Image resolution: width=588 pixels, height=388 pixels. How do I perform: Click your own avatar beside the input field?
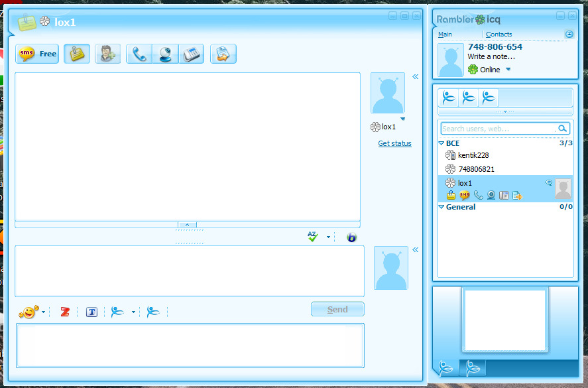(x=391, y=268)
